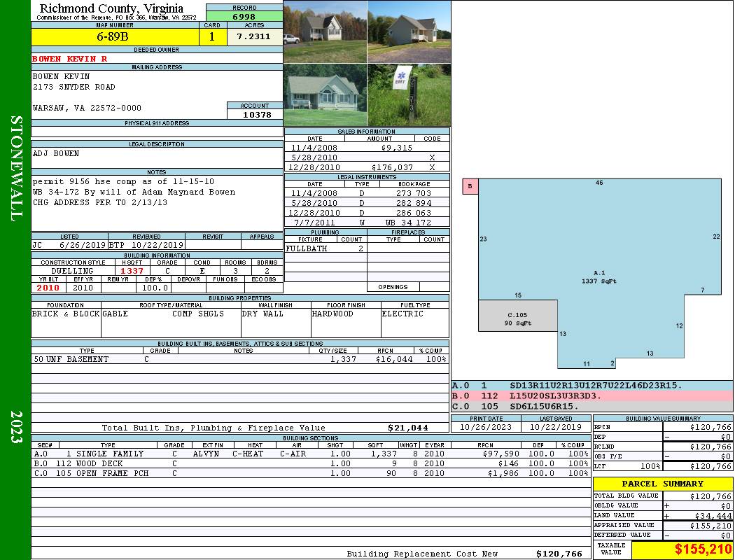Click the yellow Parcel Summary header
Image resolution: width=735 pixels, height=560 pixels.
click(x=663, y=484)
